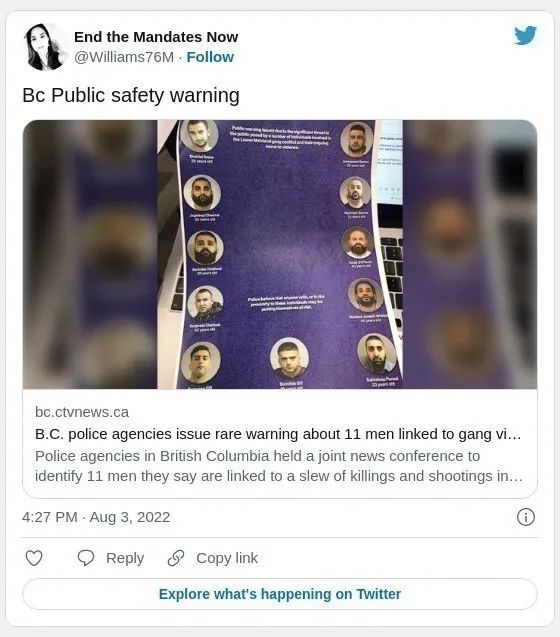Open the @Williams76M handle link
Viewport: 560px width, 637px height.
pos(124,57)
